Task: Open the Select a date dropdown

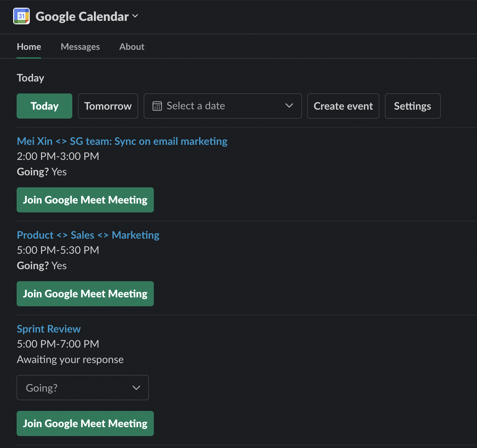Action: click(223, 106)
